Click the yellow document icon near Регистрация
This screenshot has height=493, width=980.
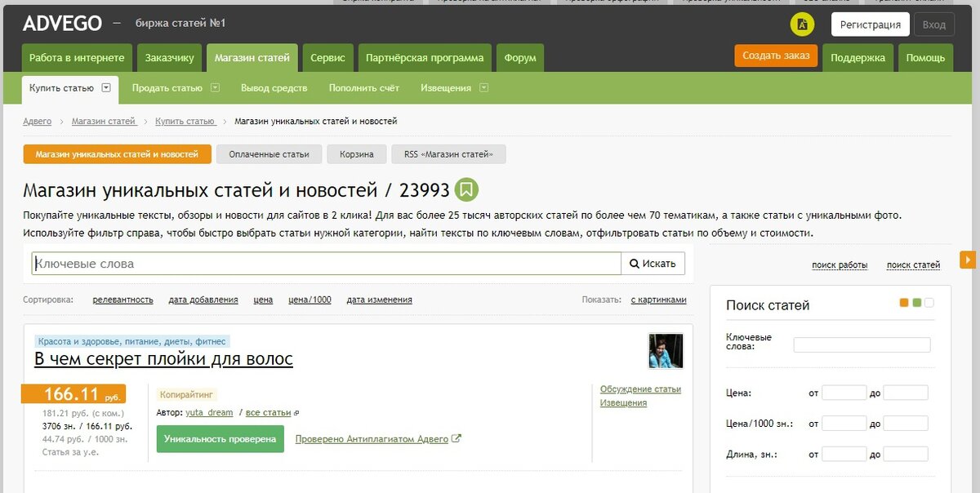click(802, 24)
